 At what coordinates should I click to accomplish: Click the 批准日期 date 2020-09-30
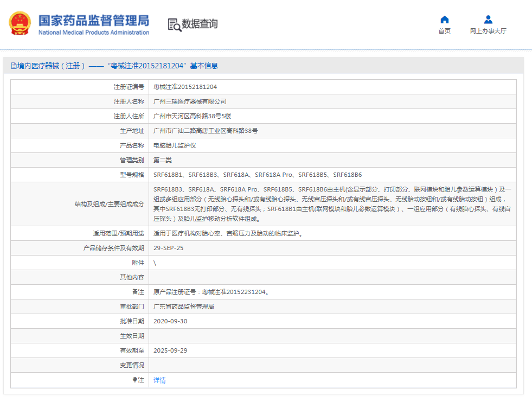[171, 321]
